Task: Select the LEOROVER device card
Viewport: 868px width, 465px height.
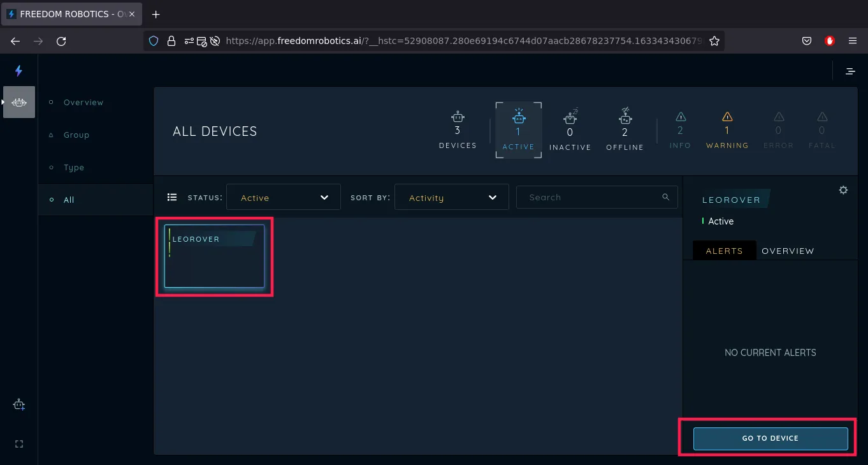Action: tap(214, 256)
